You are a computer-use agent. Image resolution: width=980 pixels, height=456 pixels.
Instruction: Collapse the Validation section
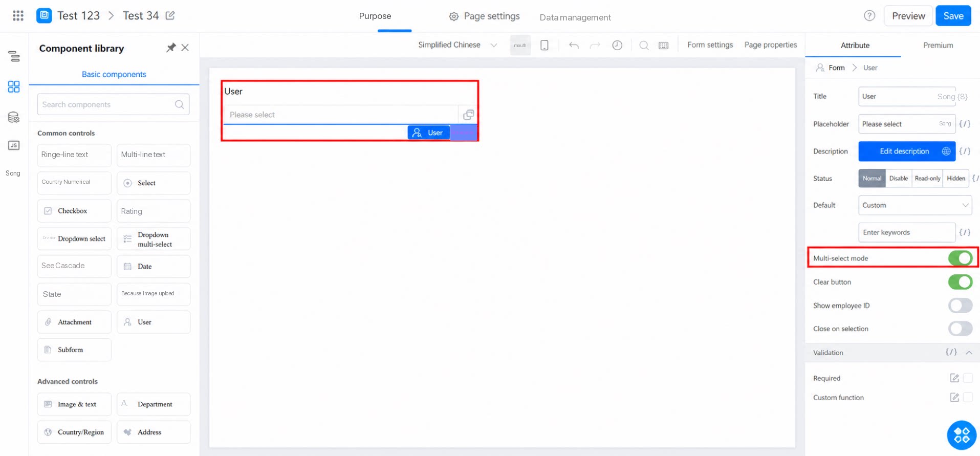coord(969,353)
